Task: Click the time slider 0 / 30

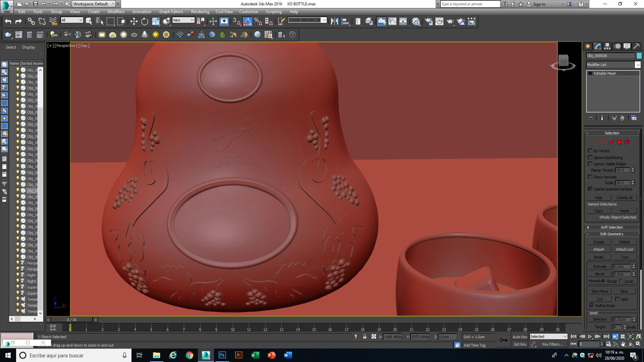Action: click(71, 320)
